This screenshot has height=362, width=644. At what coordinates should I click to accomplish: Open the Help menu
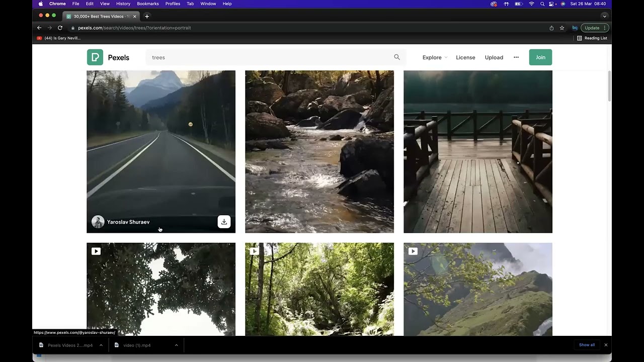tap(227, 4)
